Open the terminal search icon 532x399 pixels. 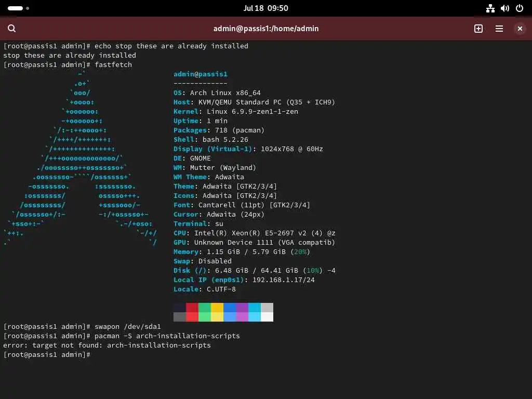(11, 29)
